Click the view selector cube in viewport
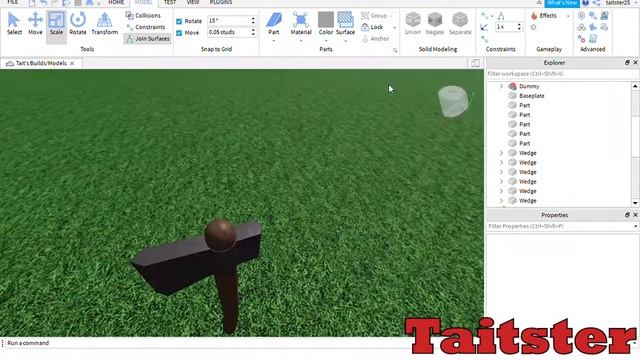Viewport: 640px width, 360px height. tap(453, 101)
